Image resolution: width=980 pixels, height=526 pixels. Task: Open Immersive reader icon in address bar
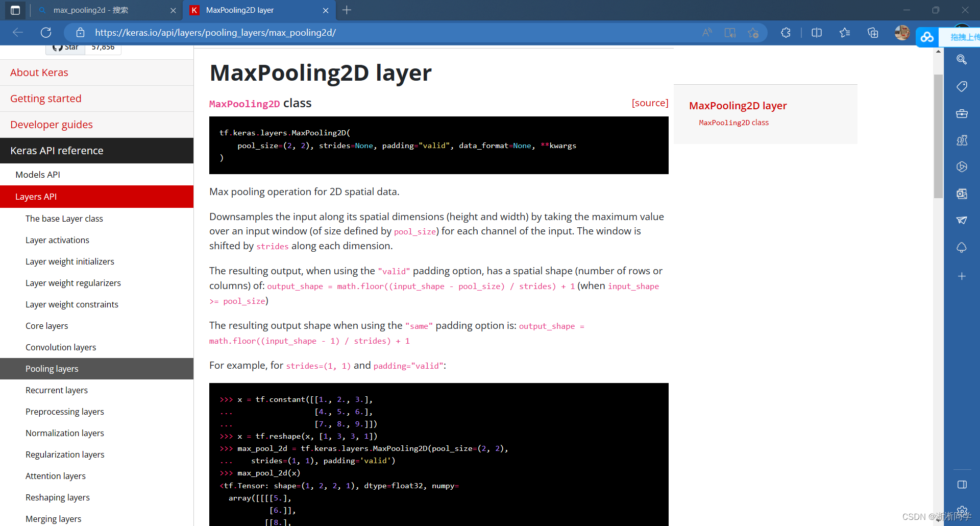tap(730, 33)
